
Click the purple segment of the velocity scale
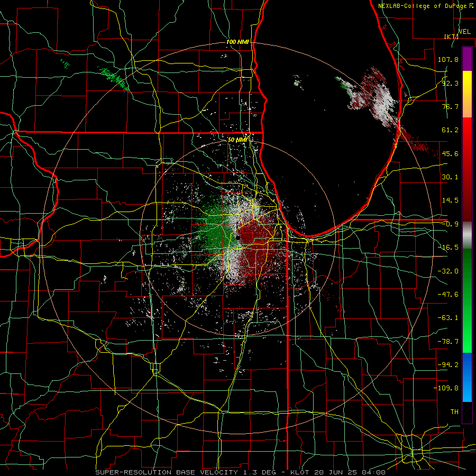click(x=467, y=59)
